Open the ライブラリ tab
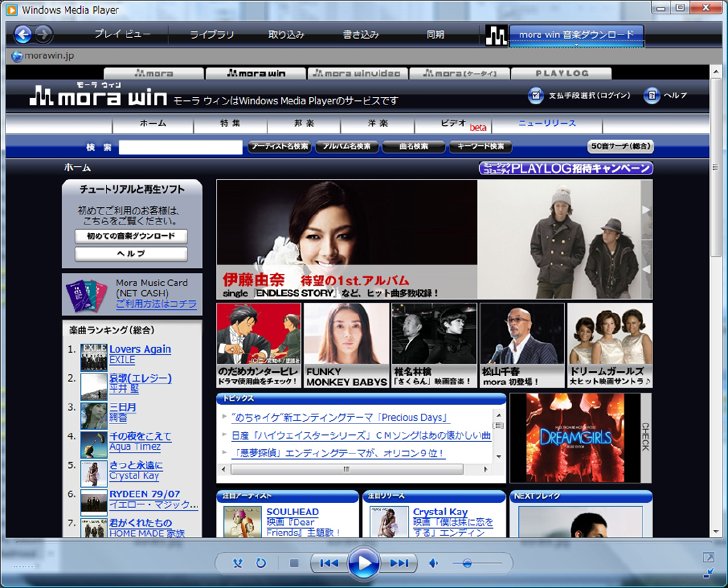Viewport: 728px width, 588px height. pyautogui.click(x=211, y=34)
